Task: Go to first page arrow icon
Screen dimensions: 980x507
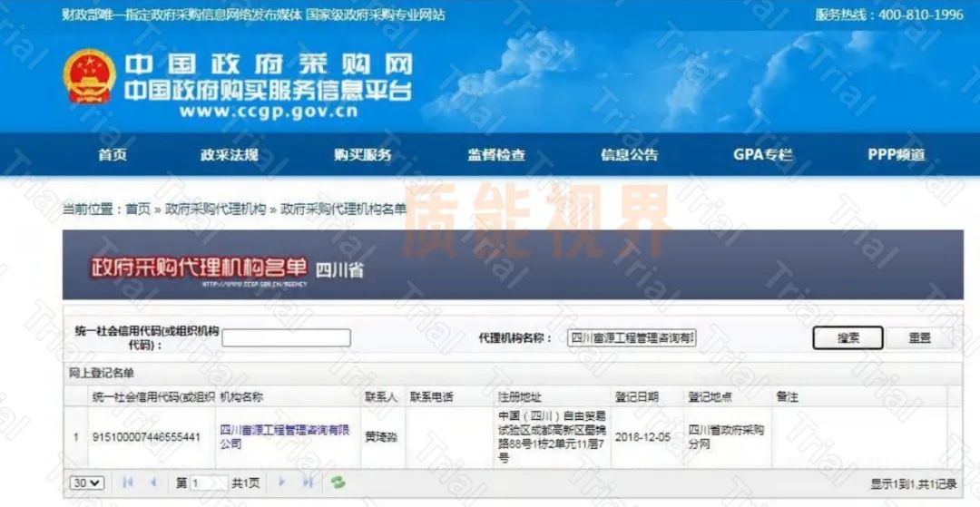Action: tap(128, 483)
